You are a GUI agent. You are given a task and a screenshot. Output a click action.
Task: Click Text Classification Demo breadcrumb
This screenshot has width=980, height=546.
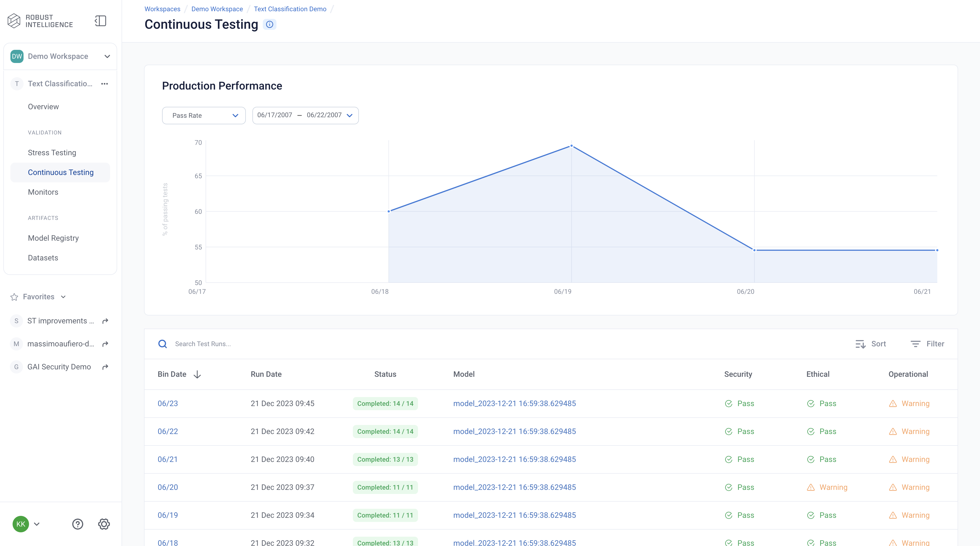pyautogui.click(x=290, y=9)
